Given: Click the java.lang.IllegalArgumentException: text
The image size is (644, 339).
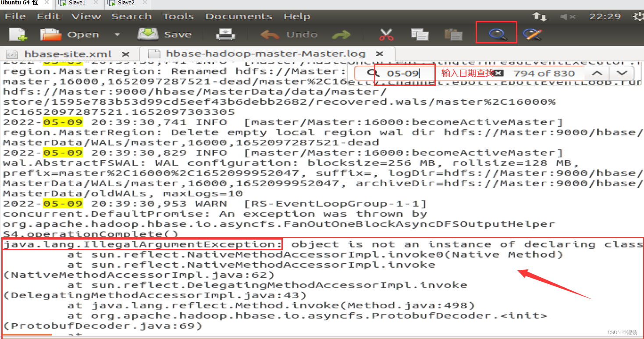Looking at the screenshot, I should pyautogui.click(x=143, y=244).
